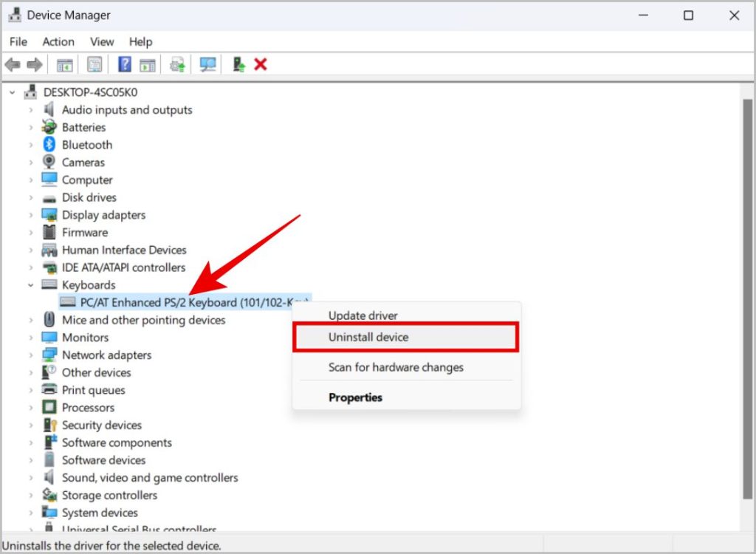This screenshot has width=756, height=554.
Task: Maximize the Device Manager window
Action: (x=689, y=16)
